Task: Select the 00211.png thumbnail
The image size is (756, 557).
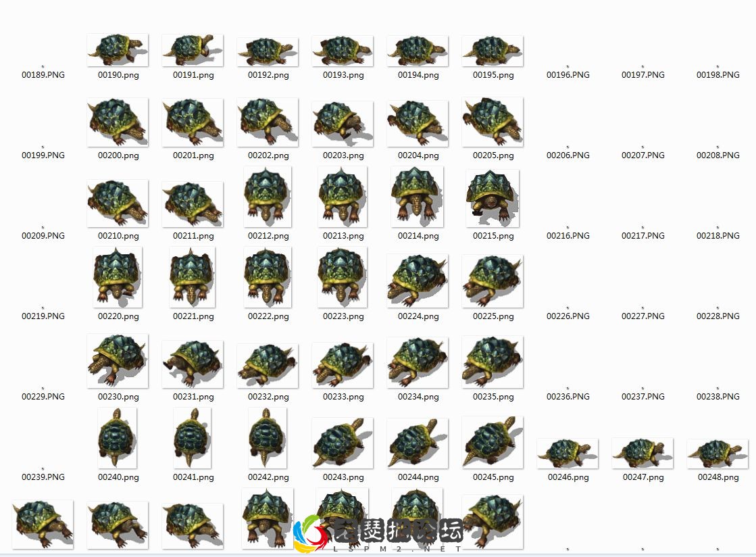Action: pyautogui.click(x=193, y=204)
